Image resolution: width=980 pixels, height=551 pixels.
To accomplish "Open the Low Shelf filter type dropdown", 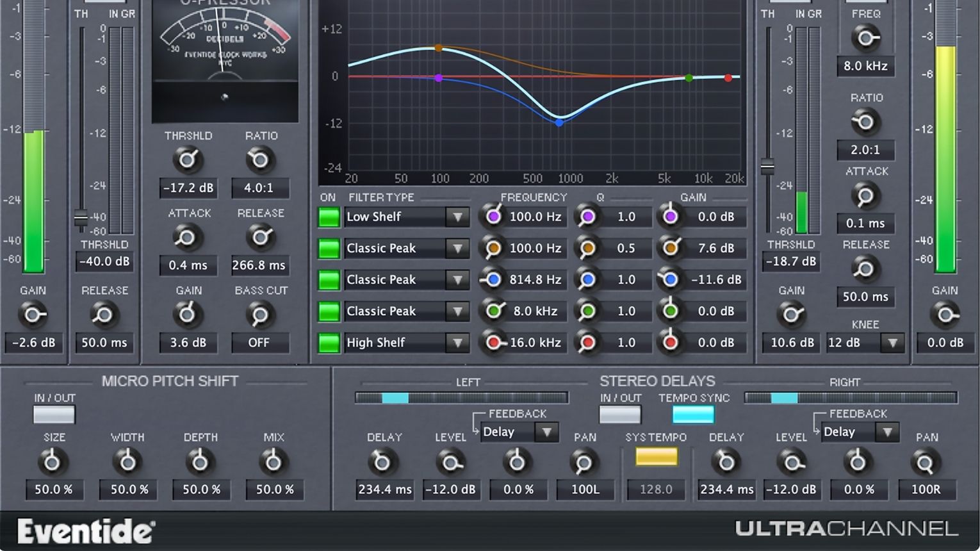I will point(457,217).
